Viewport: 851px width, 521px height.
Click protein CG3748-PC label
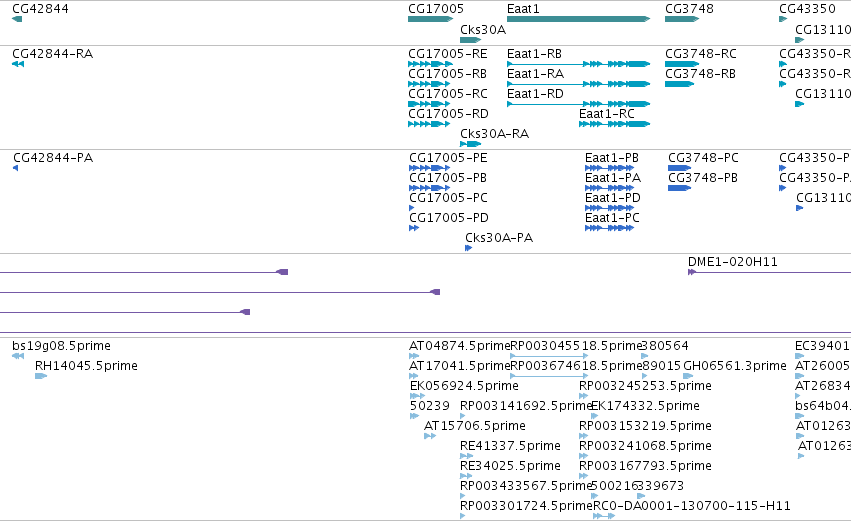coord(703,158)
